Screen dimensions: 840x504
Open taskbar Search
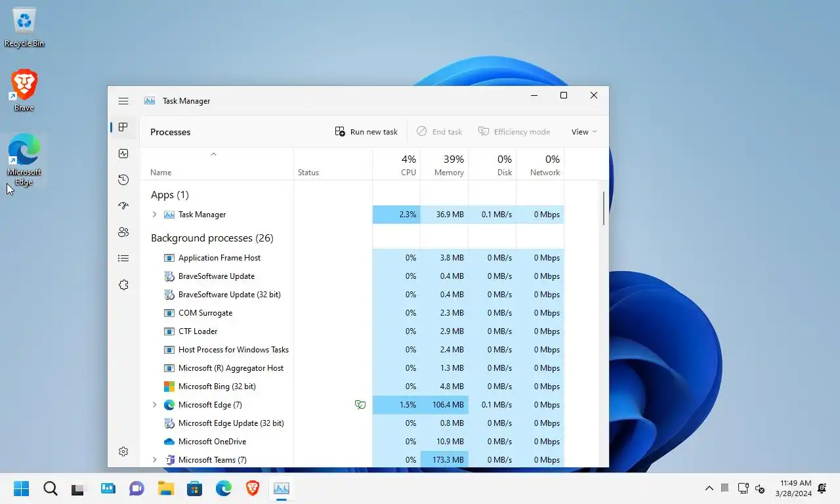point(51,488)
